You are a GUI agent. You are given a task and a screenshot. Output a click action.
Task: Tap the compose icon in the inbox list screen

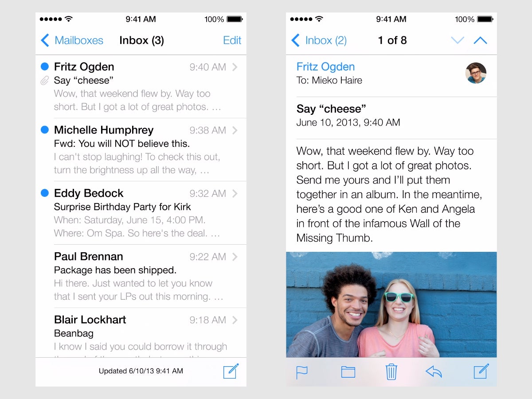point(231,371)
